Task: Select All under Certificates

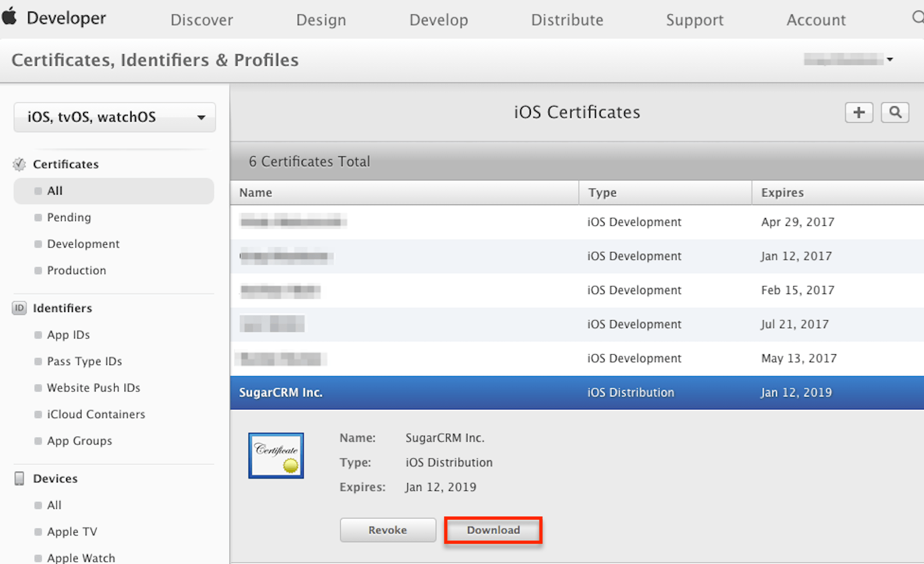Action: 114,191
